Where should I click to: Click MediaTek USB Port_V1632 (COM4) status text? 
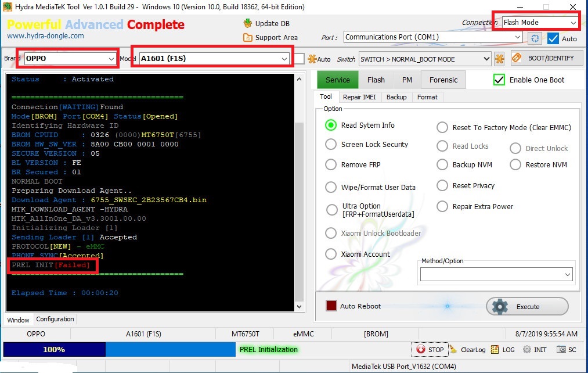pyautogui.click(x=404, y=366)
